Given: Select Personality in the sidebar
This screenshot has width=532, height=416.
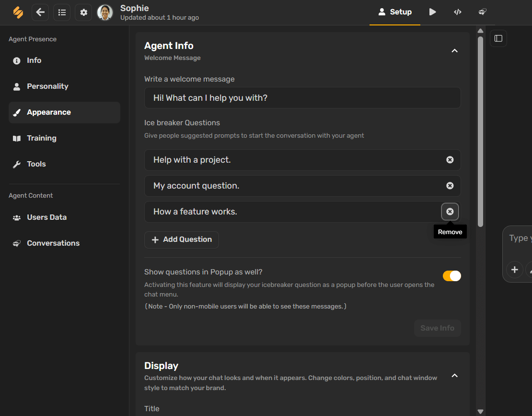Looking at the screenshot, I should click(x=65, y=86).
